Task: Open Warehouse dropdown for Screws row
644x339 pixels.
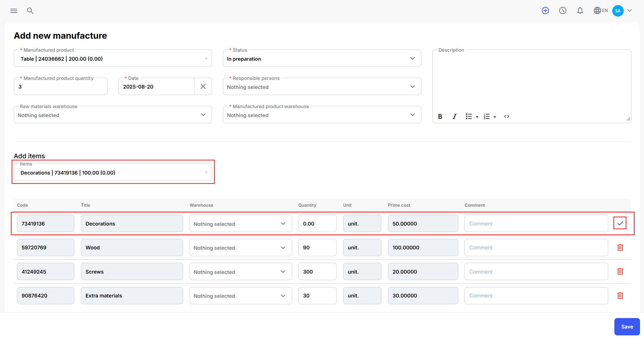Action: [241, 272]
